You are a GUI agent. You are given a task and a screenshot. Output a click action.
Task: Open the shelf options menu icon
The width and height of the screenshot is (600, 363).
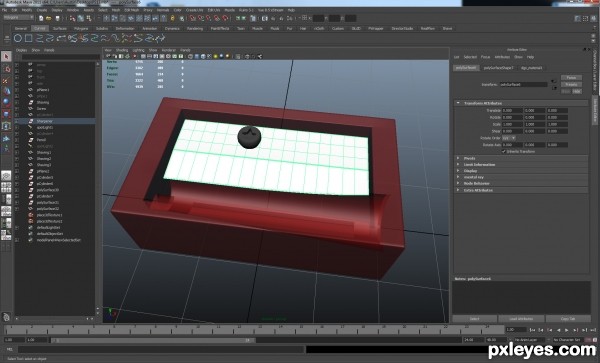click(7, 38)
